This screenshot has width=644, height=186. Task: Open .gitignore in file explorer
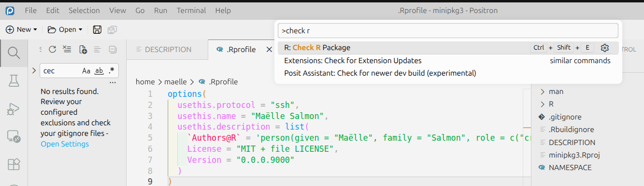[x=565, y=117]
